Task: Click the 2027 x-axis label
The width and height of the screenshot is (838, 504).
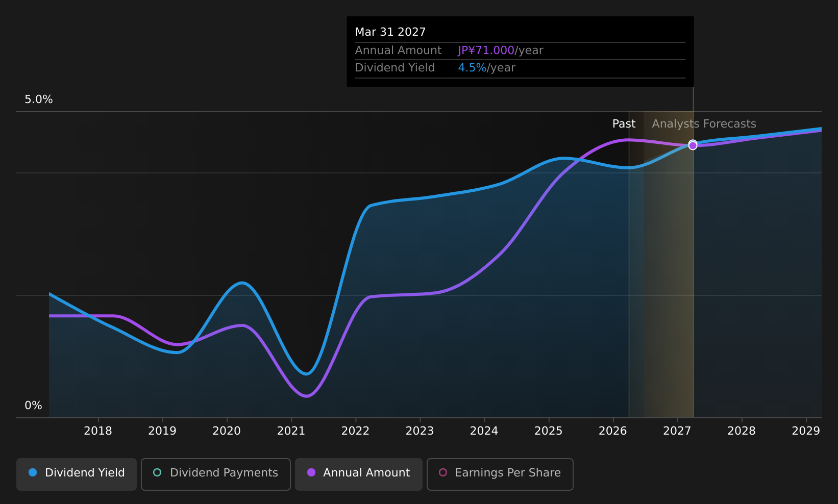Action: coord(677,431)
